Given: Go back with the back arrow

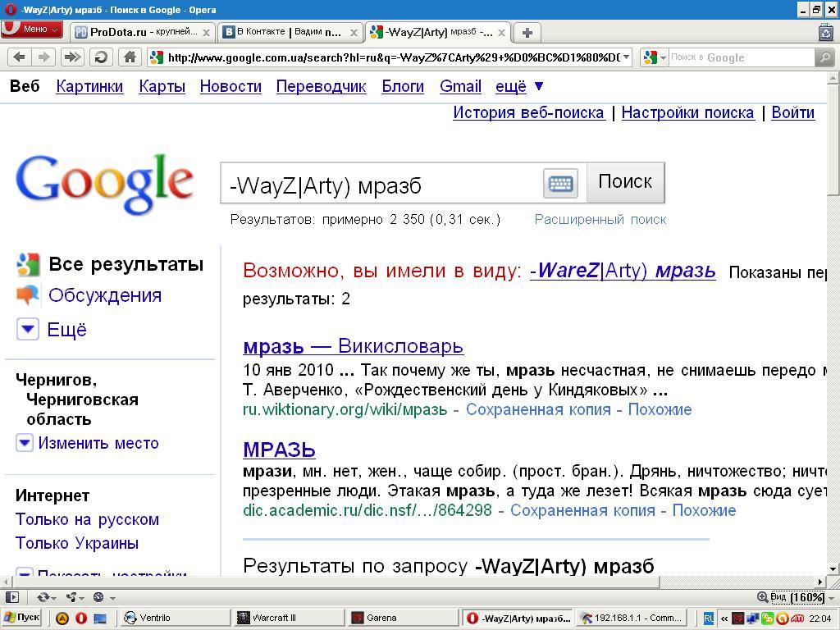Looking at the screenshot, I should click(20, 57).
